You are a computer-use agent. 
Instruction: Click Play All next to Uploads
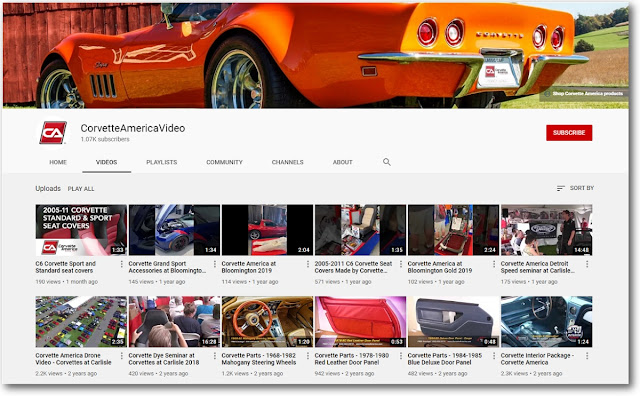point(81,189)
